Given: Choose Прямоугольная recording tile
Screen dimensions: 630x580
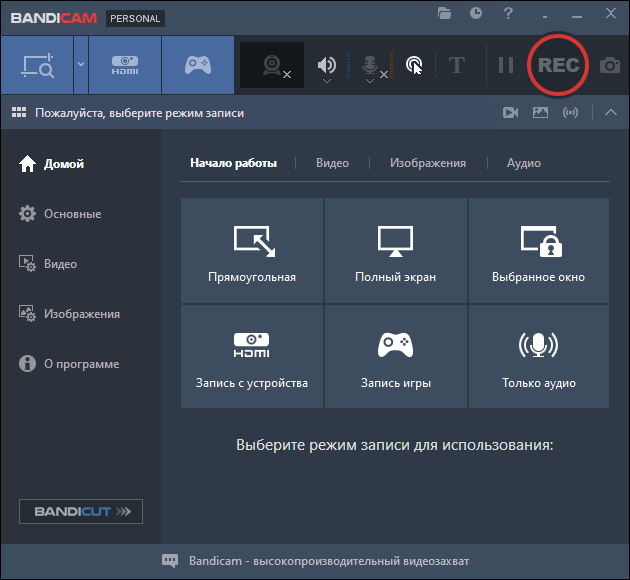Looking at the screenshot, I should point(252,250).
